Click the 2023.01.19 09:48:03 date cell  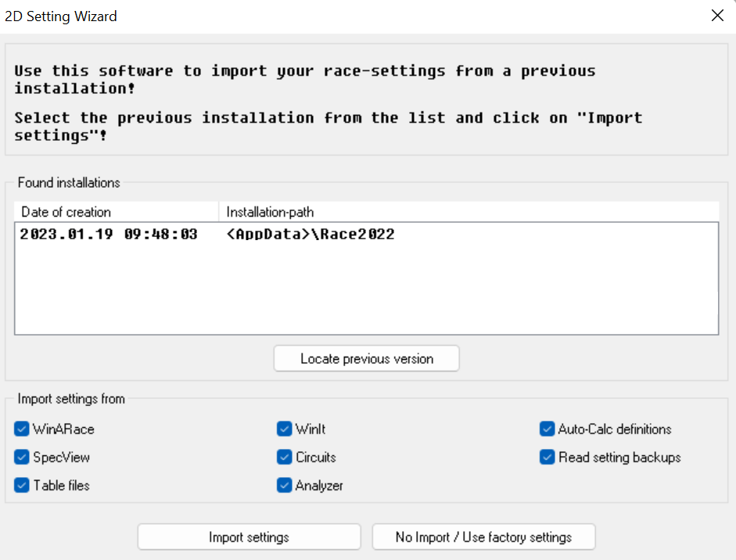coord(108,235)
